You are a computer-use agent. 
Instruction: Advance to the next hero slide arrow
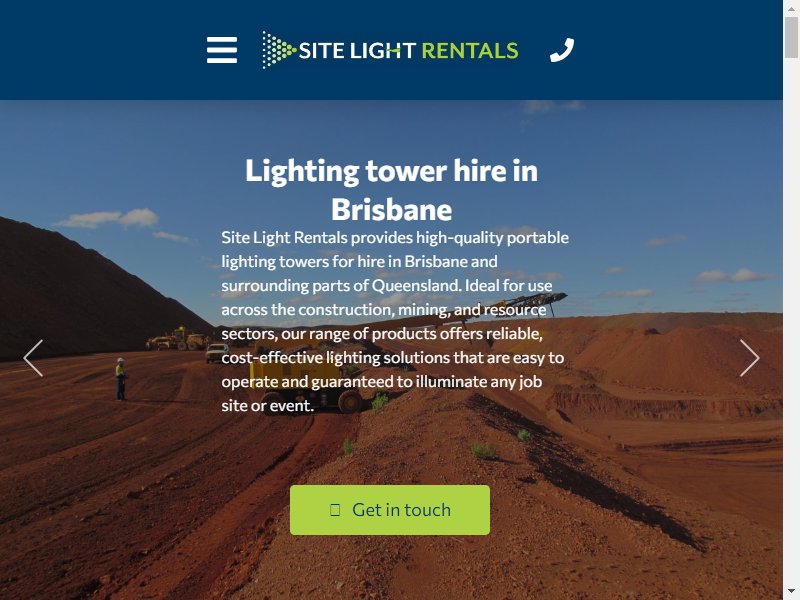point(749,358)
